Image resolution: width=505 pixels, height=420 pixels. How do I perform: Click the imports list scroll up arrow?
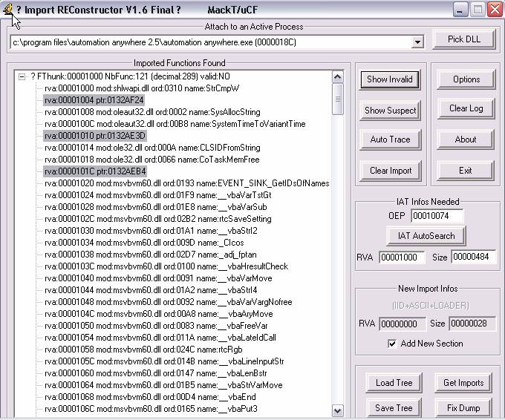click(x=337, y=77)
